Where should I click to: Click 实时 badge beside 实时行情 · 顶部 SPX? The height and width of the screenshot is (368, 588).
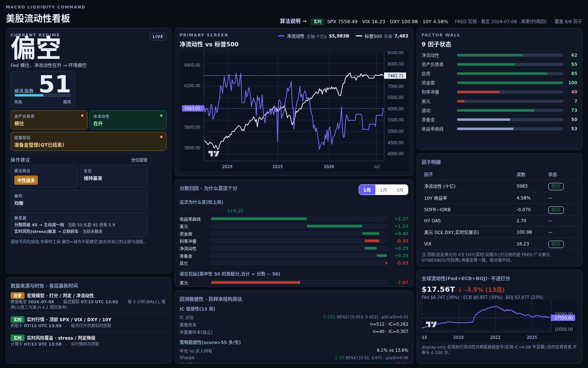click(x=18, y=319)
